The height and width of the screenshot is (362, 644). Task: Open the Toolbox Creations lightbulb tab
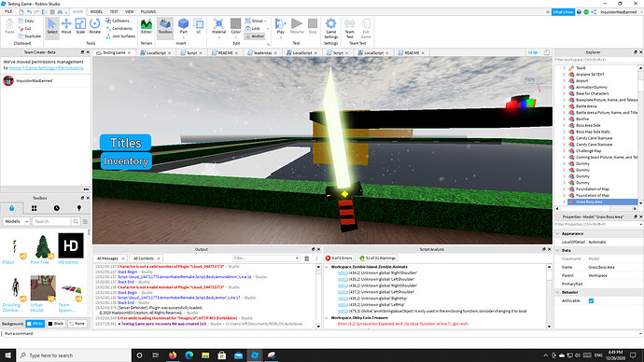coord(78,208)
